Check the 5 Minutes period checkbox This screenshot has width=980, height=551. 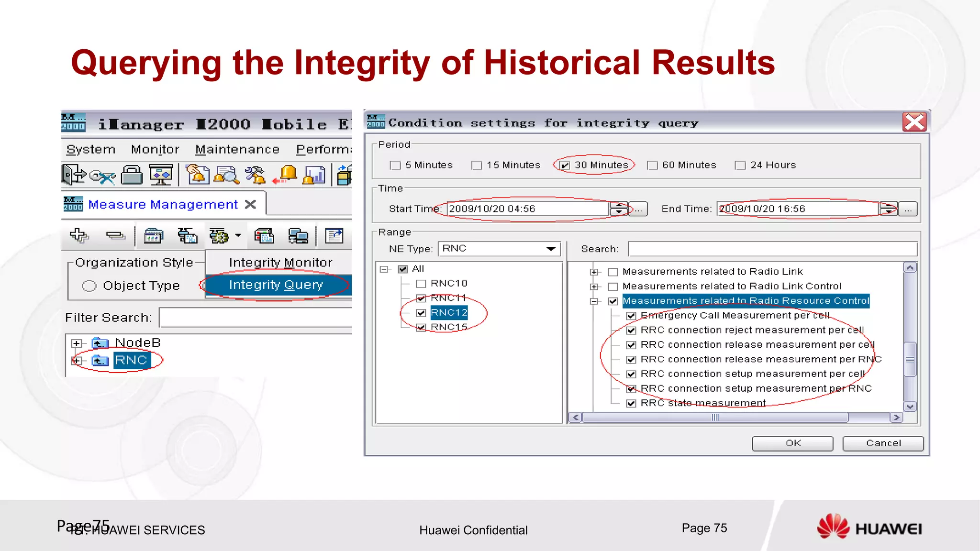point(395,165)
